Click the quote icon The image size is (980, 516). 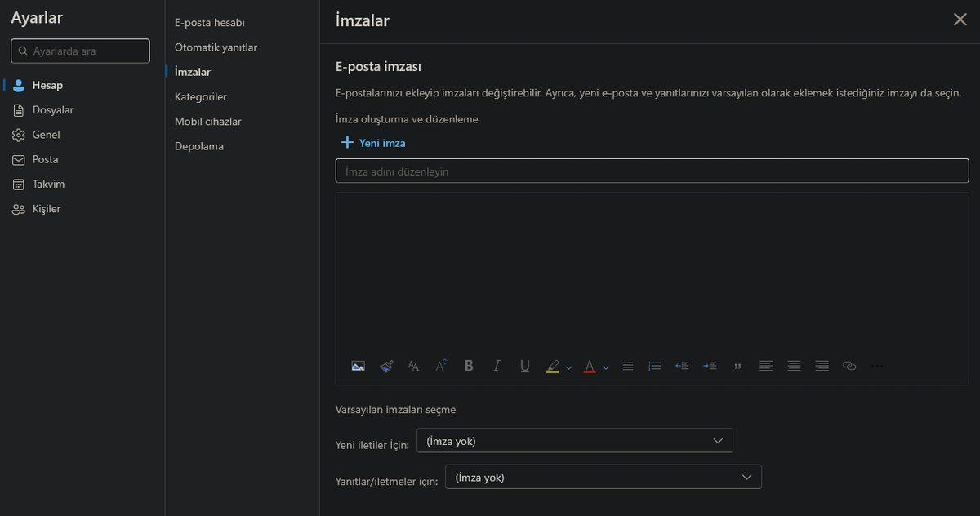pos(737,367)
